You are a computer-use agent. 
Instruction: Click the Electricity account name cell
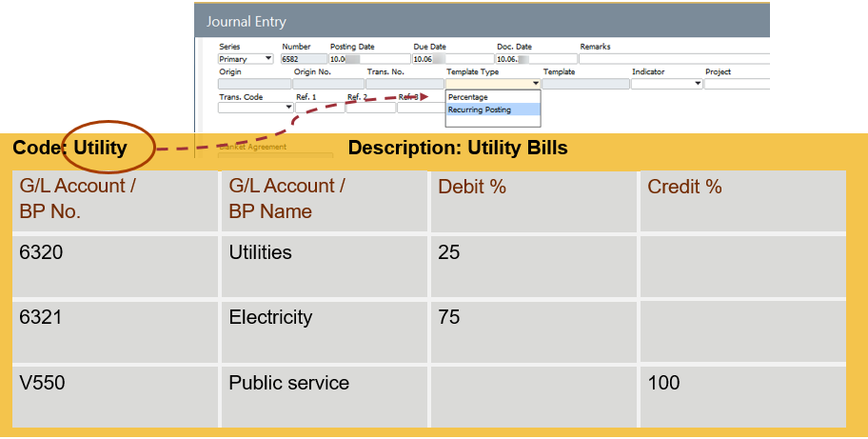pos(325,331)
